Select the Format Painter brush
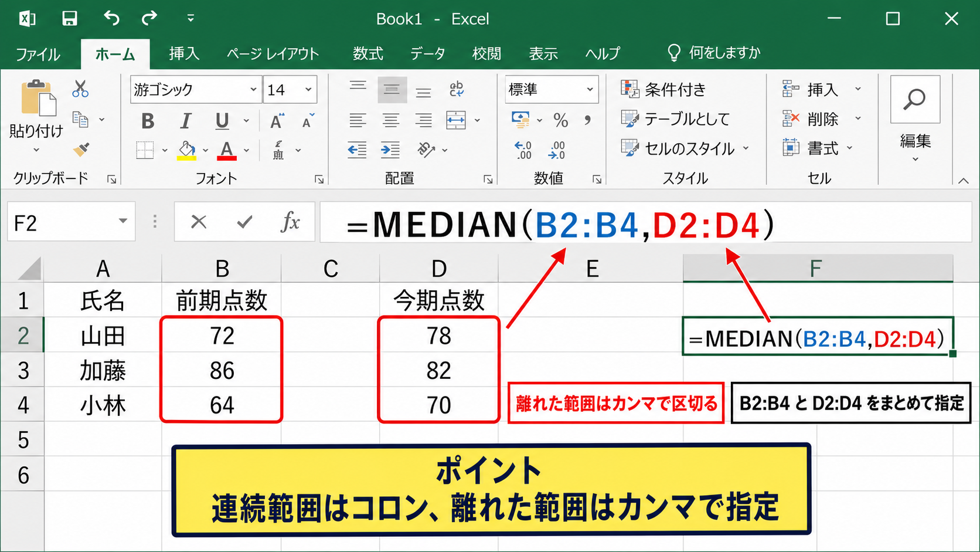 [x=81, y=150]
